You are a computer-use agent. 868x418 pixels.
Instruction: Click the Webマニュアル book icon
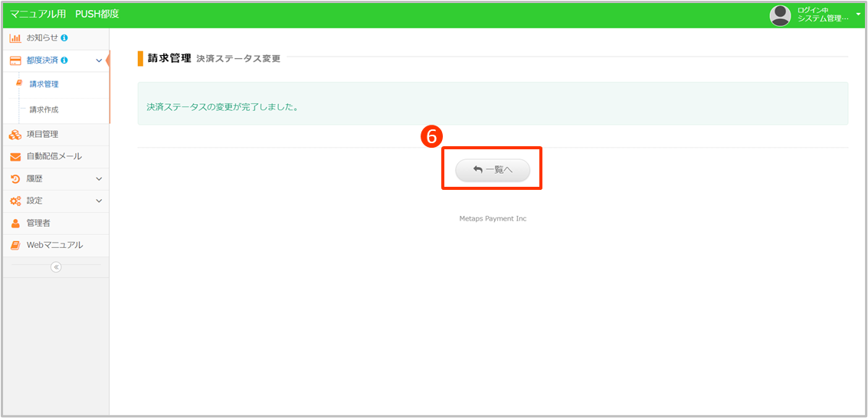point(15,245)
